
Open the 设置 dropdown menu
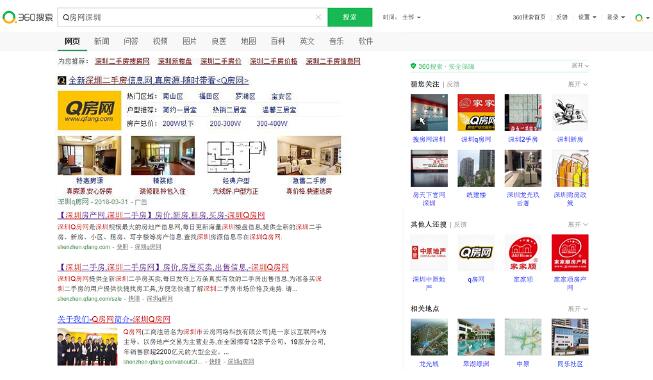tap(587, 17)
